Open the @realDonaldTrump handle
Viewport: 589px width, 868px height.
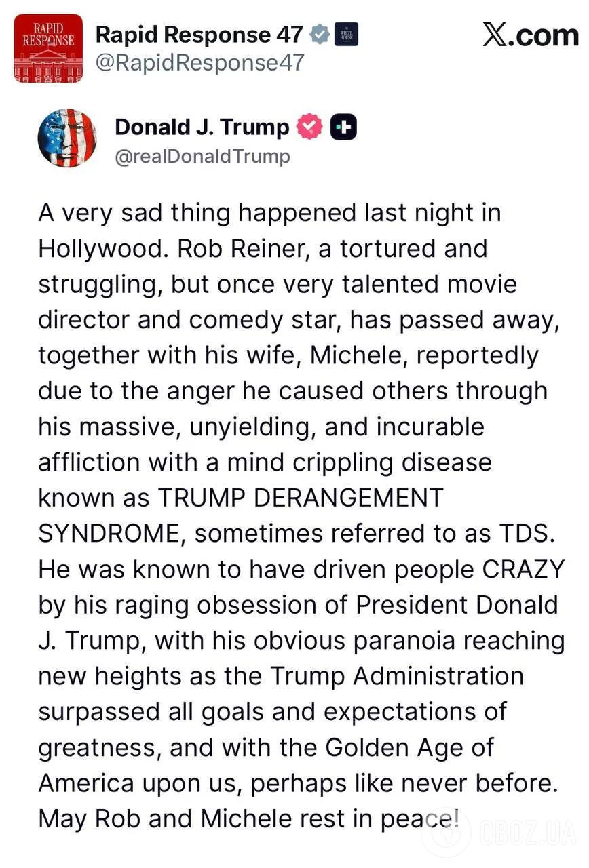(202, 156)
